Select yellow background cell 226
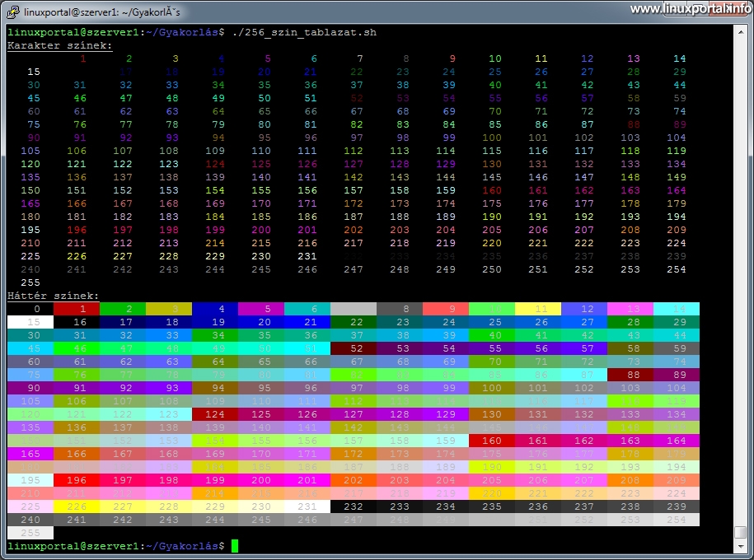The image size is (754, 560). click(x=77, y=506)
